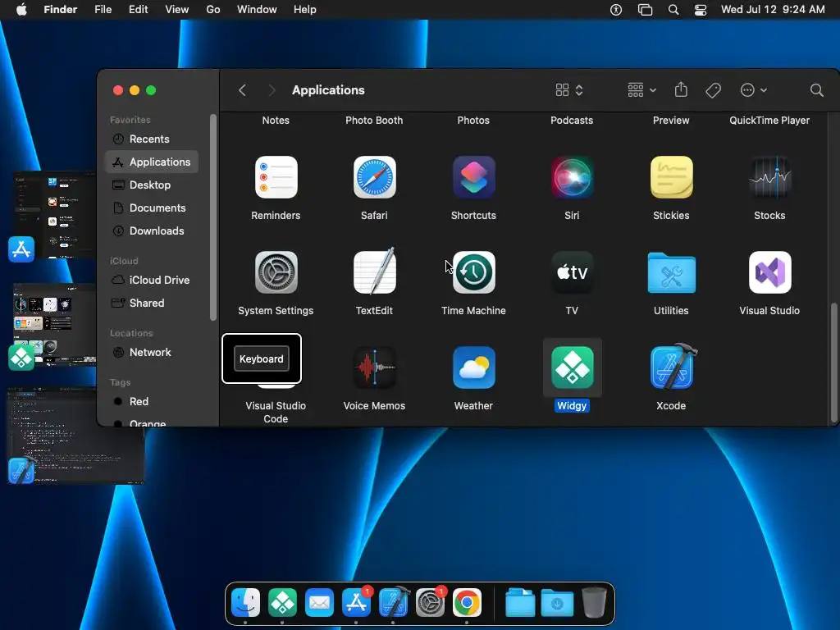Search in the Finder window

[x=816, y=90]
